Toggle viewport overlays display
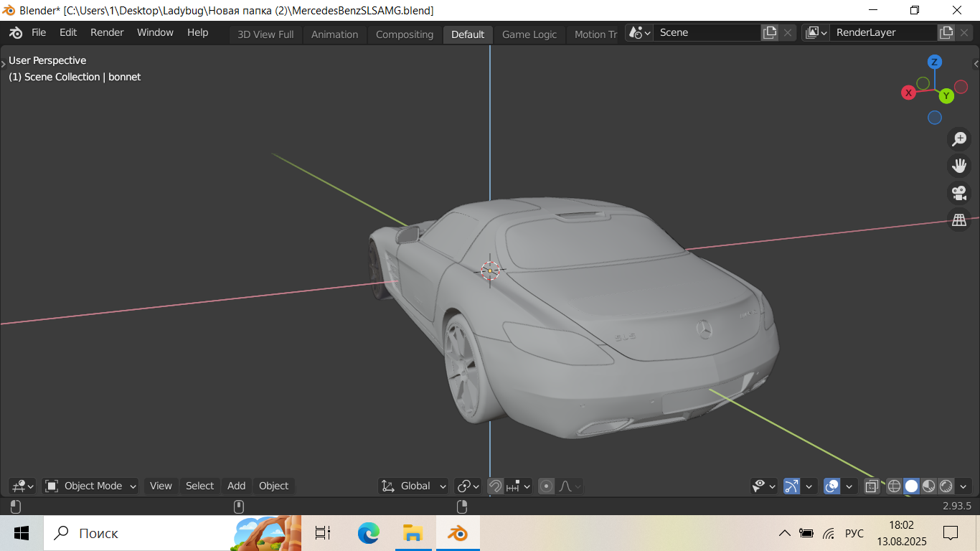The width and height of the screenshot is (980, 551). click(x=832, y=486)
